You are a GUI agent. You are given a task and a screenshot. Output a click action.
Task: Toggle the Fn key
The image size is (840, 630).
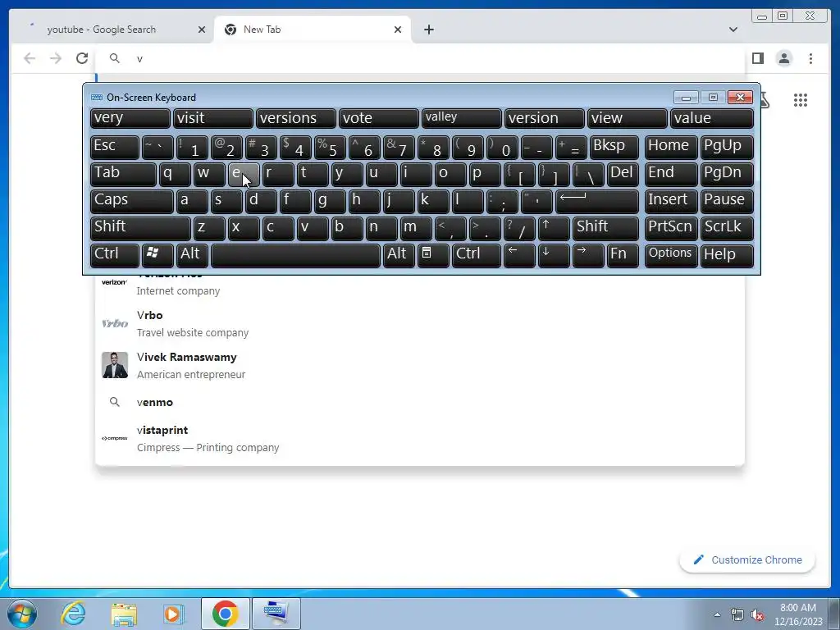623,256
